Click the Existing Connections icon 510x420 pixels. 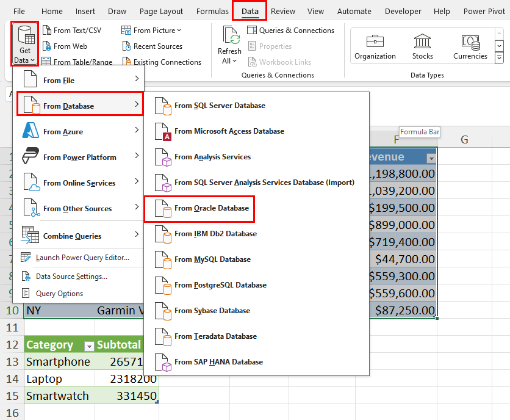126,62
